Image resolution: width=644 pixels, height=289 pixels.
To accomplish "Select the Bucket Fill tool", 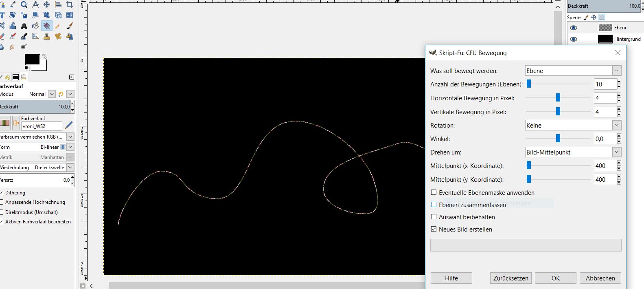I will coord(35,26).
